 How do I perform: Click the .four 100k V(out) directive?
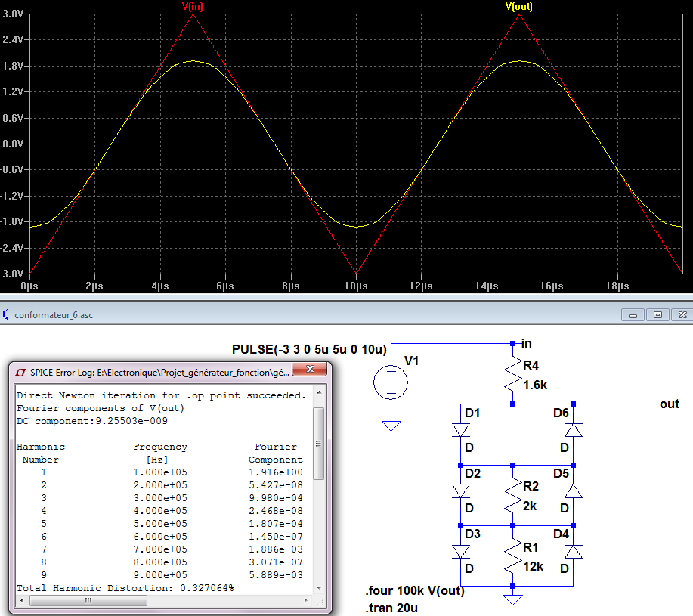coord(415,591)
